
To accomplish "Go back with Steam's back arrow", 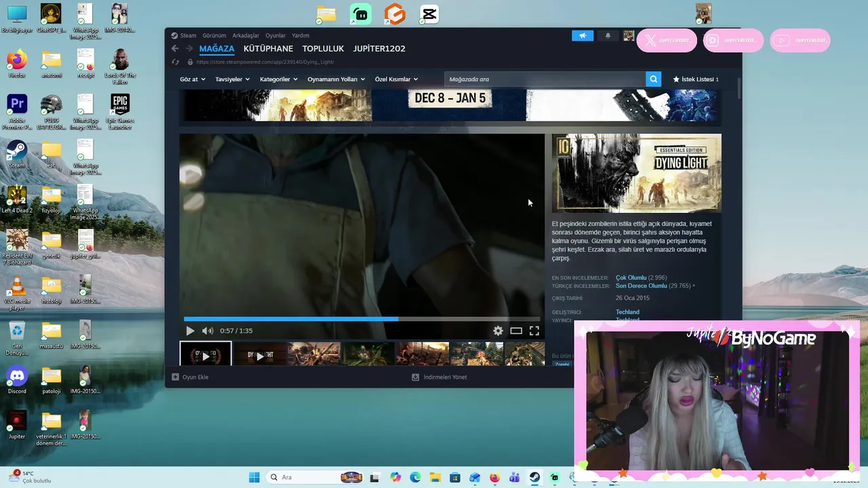I will click(x=175, y=49).
